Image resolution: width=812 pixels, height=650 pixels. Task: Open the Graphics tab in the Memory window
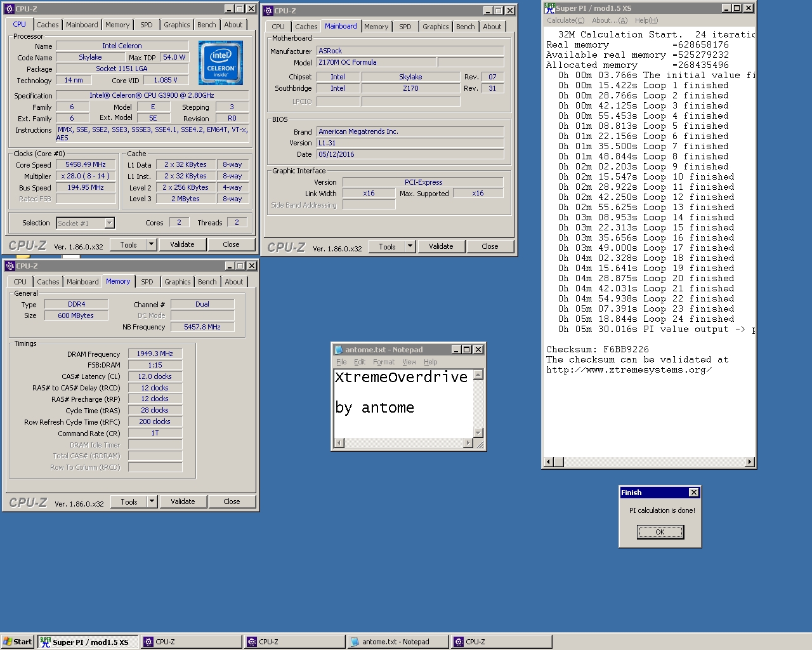click(178, 282)
